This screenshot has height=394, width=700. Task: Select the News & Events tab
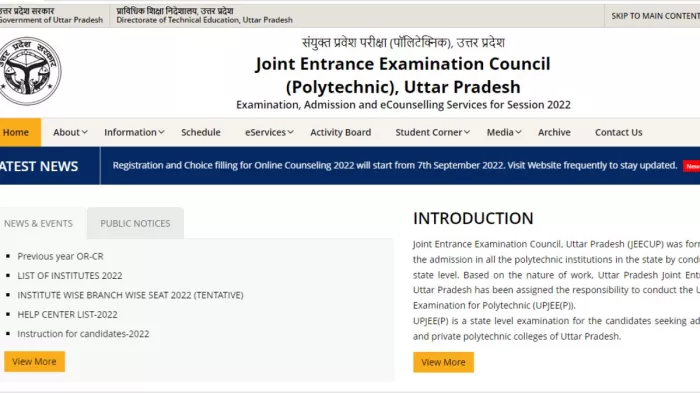(38, 223)
